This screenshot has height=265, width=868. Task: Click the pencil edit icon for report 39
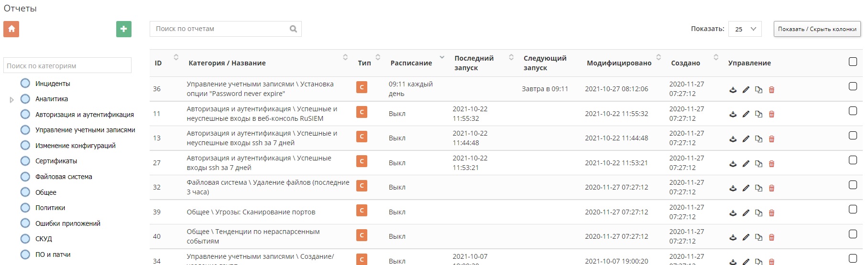point(746,213)
